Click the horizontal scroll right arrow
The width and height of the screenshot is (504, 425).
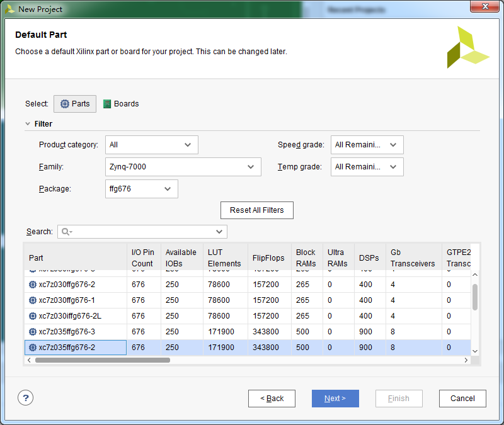coord(466,360)
